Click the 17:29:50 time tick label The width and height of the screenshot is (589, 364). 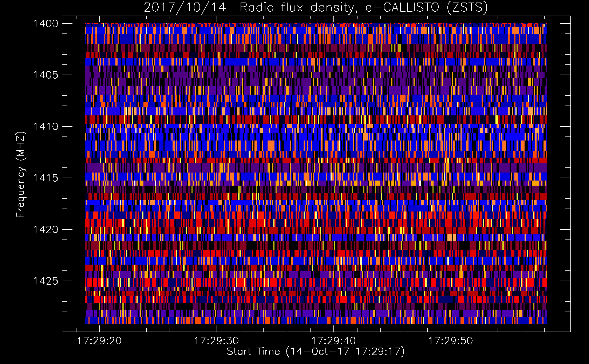[451, 341]
